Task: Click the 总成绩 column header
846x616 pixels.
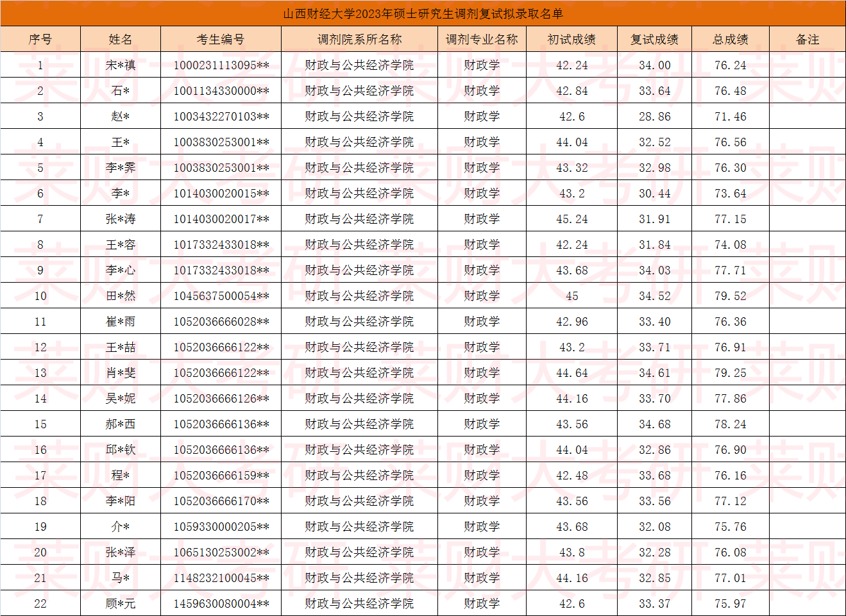Action: [731, 39]
